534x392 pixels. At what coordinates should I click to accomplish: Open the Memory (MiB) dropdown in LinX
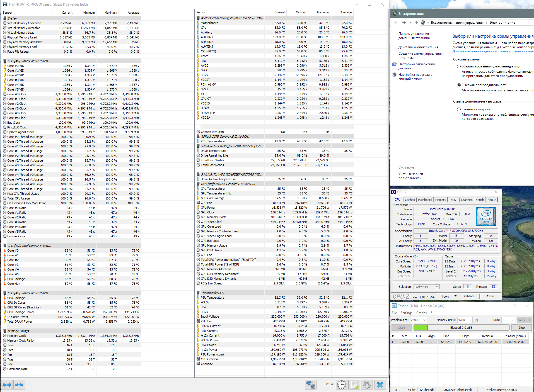pyautogui.click(x=470, y=320)
